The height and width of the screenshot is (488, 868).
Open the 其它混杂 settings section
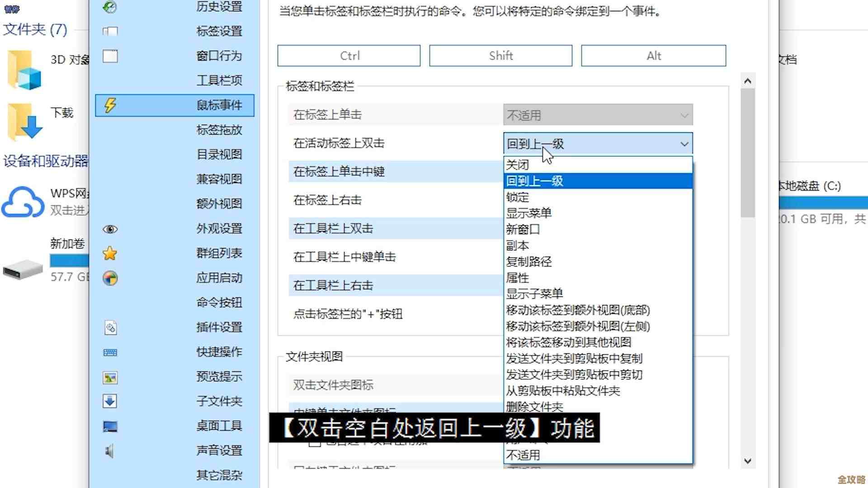tap(219, 475)
